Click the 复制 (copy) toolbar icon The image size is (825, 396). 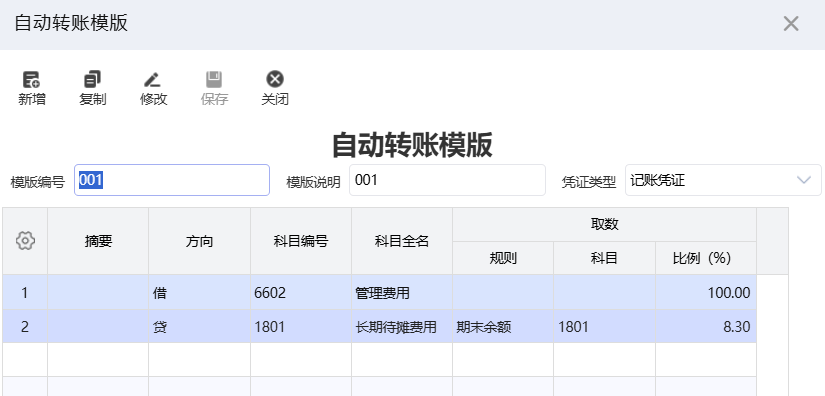click(93, 79)
